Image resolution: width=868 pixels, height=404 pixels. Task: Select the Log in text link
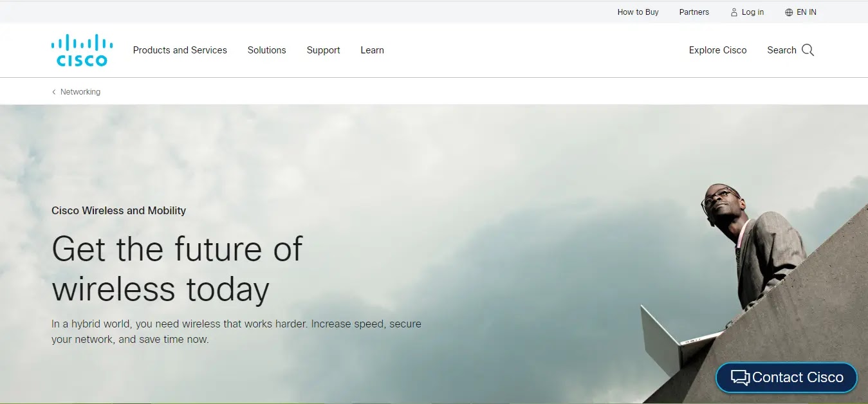(752, 12)
